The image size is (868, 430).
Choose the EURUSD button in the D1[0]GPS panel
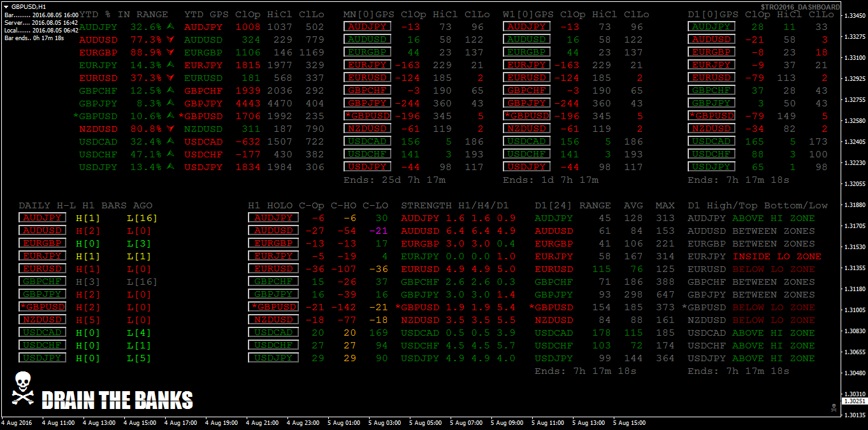711,78
